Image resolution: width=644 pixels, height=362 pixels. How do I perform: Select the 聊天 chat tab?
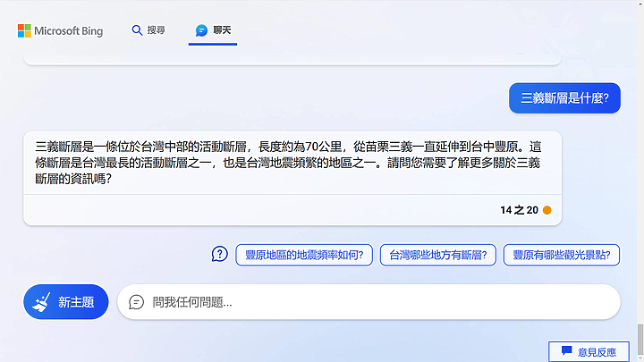tap(213, 30)
